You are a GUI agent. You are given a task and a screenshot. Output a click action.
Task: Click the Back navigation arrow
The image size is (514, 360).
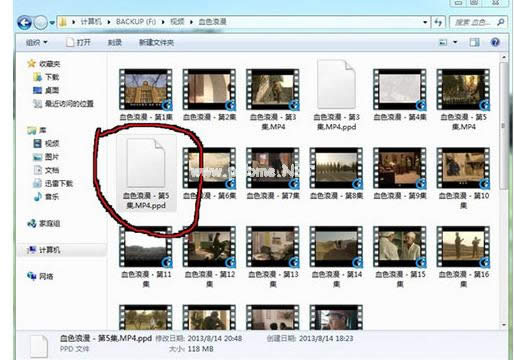(25, 22)
